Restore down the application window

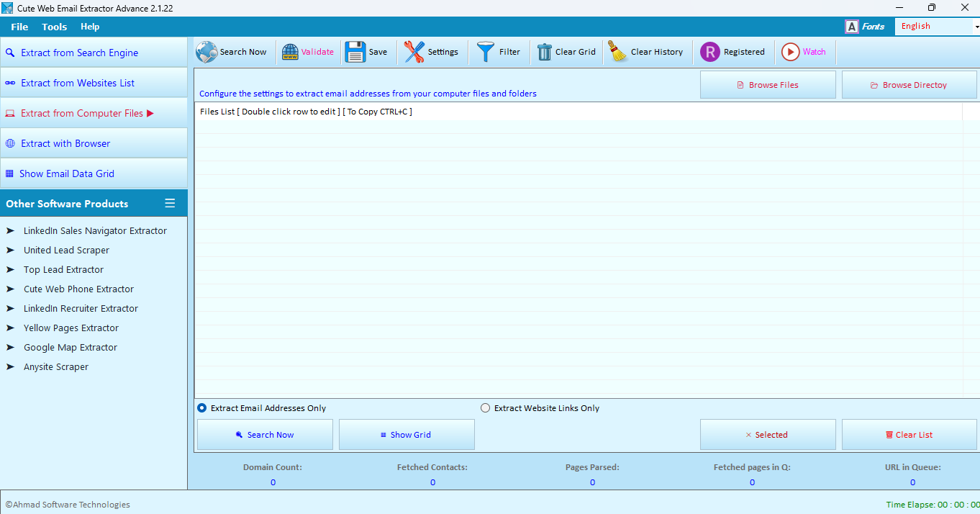click(932, 8)
